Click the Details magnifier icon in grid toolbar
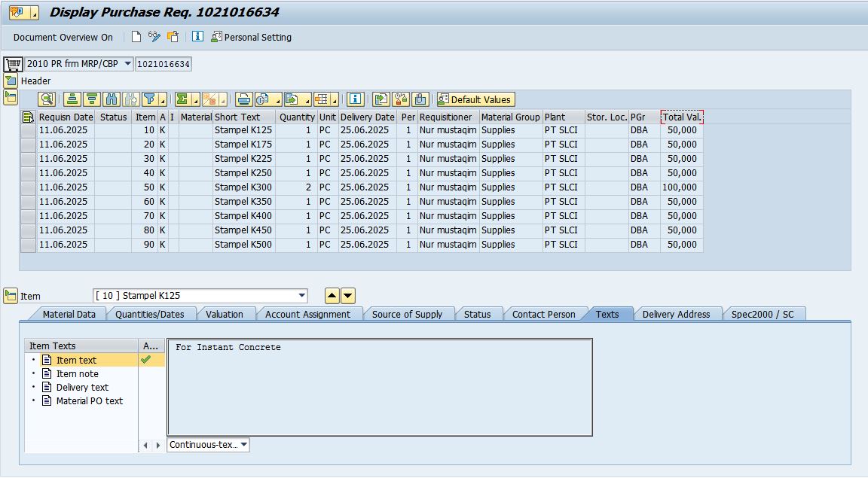Image resolution: width=868 pixels, height=478 pixels. (47, 99)
